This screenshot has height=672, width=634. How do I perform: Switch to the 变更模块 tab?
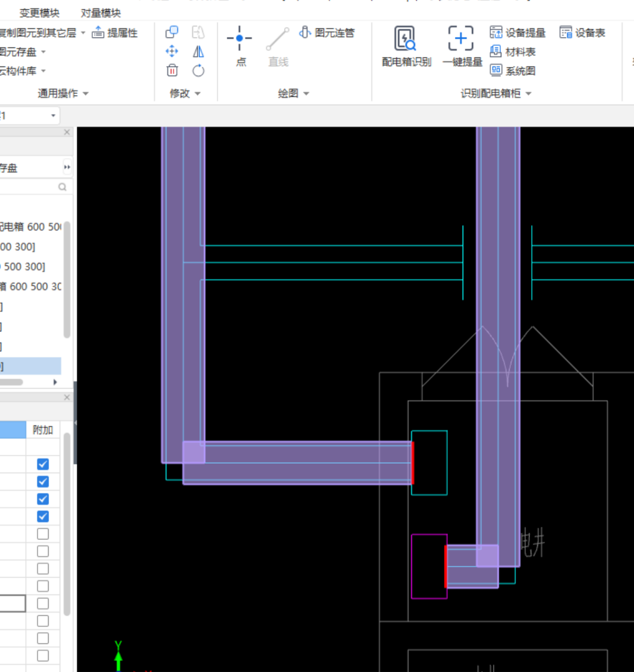click(x=39, y=13)
